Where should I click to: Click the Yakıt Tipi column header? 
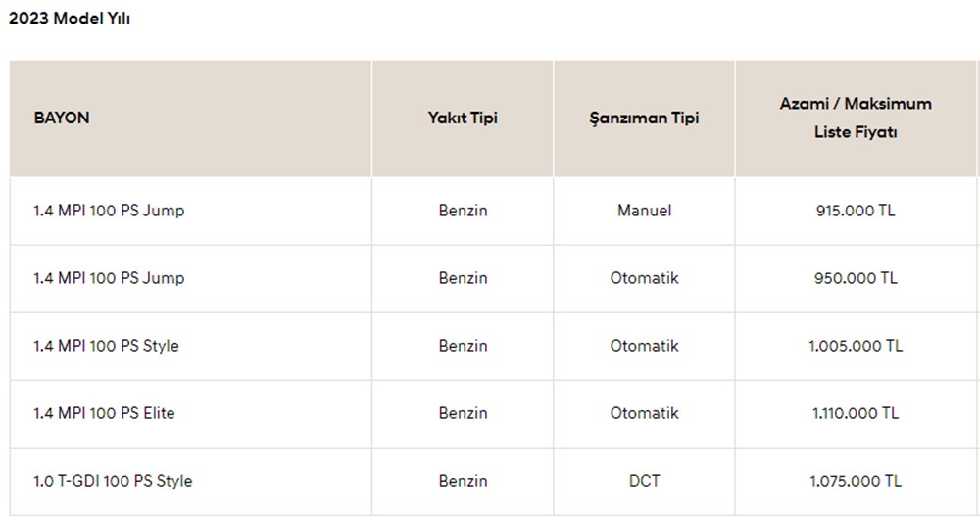[463, 118]
